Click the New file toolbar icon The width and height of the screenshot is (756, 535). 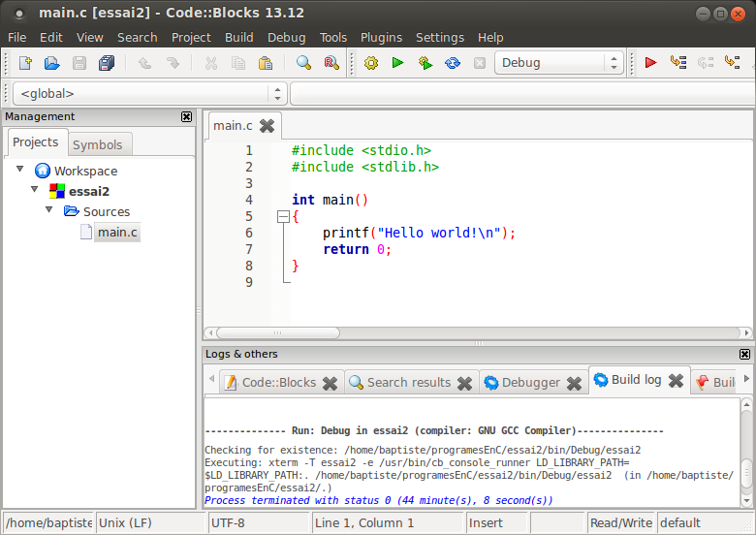point(25,63)
